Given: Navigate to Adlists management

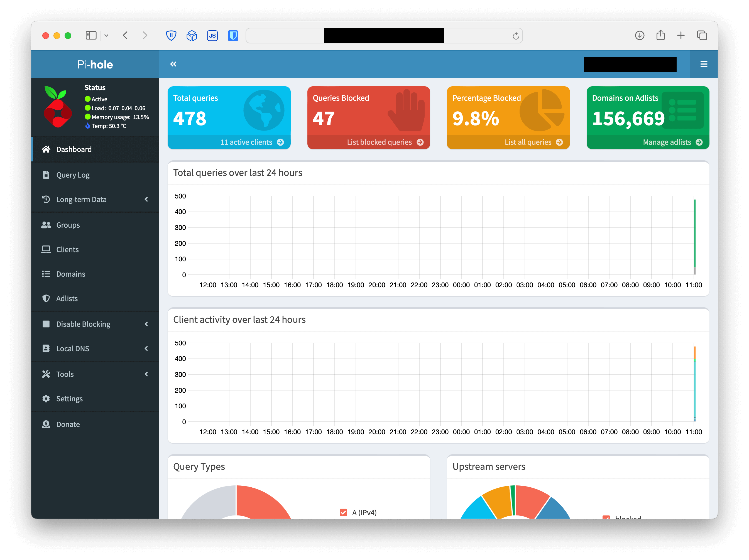Looking at the screenshot, I should pos(66,299).
